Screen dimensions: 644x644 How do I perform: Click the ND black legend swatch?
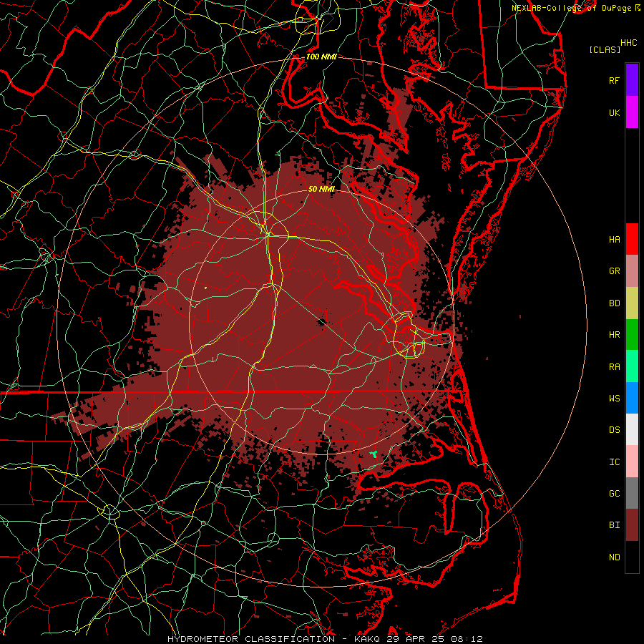click(x=632, y=557)
